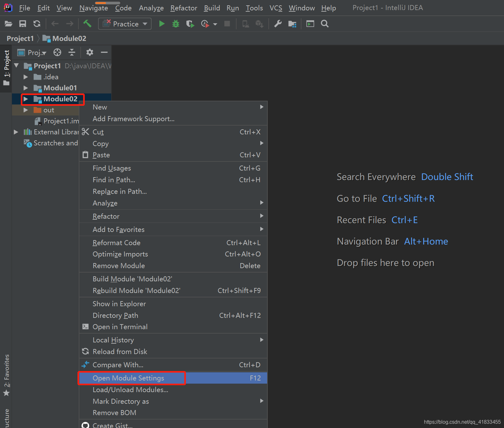
Task: Expand the External Libraries node
Action: (x=16, y=132)
